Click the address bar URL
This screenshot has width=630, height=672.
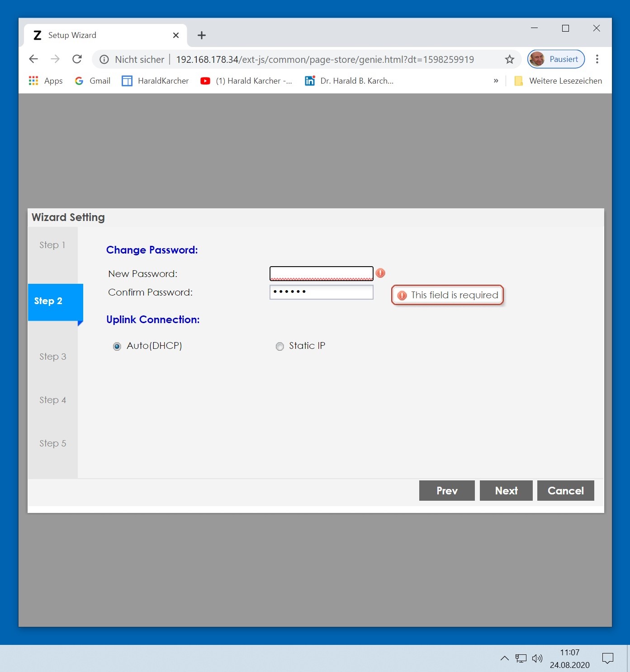pos(325,60)
